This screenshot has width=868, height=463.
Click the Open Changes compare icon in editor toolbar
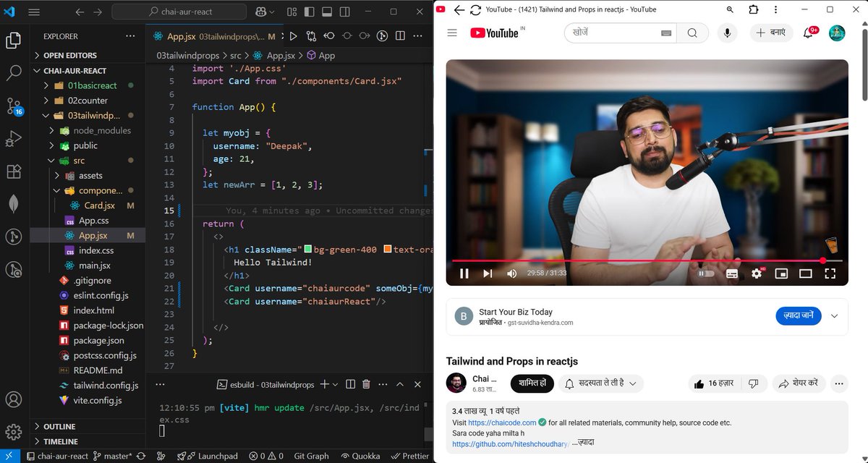point(311,36)
